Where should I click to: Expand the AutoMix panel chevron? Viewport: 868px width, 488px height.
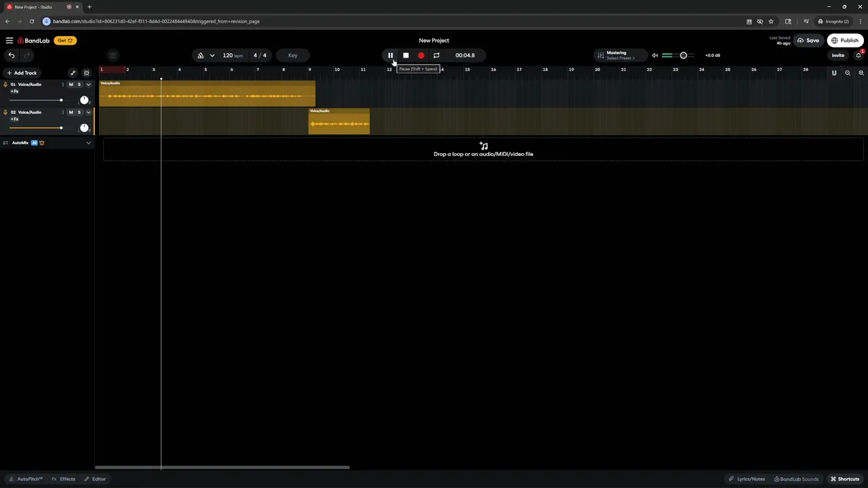click(x=88, y=143)
